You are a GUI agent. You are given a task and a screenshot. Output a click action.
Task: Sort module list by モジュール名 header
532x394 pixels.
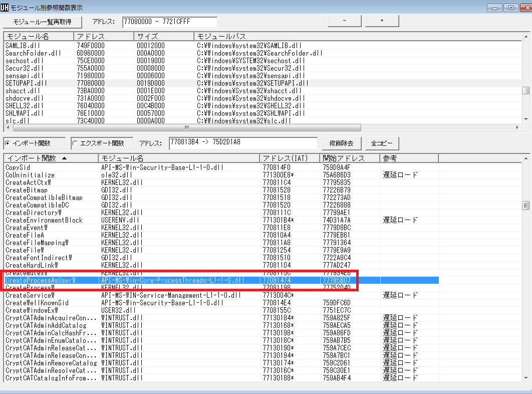(39, 37)
